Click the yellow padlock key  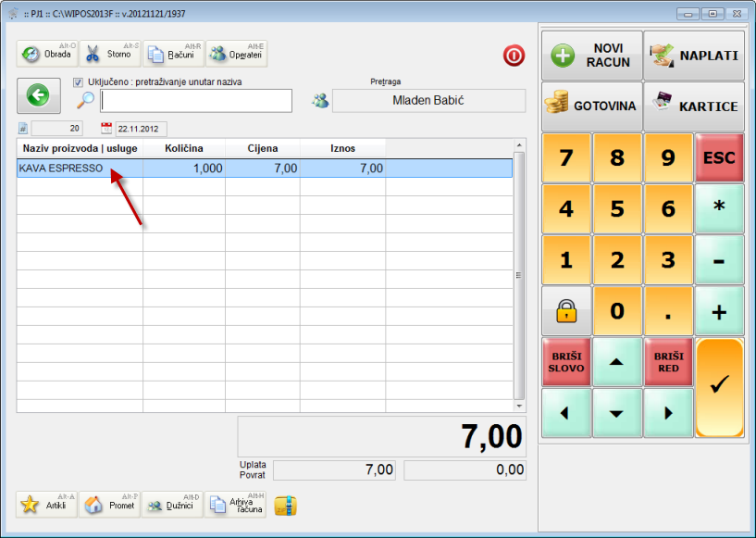tap(565, 311)
